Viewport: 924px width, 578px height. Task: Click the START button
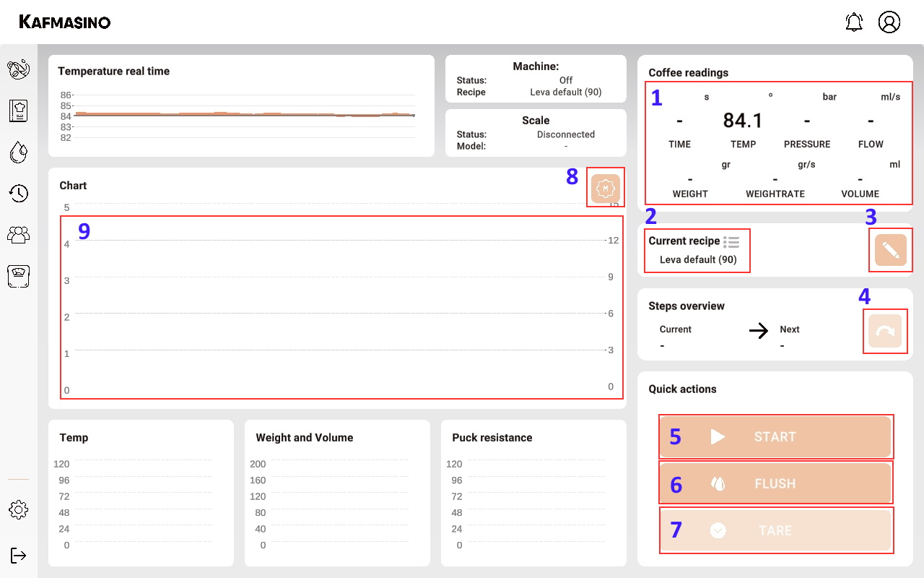coord(775,436)
